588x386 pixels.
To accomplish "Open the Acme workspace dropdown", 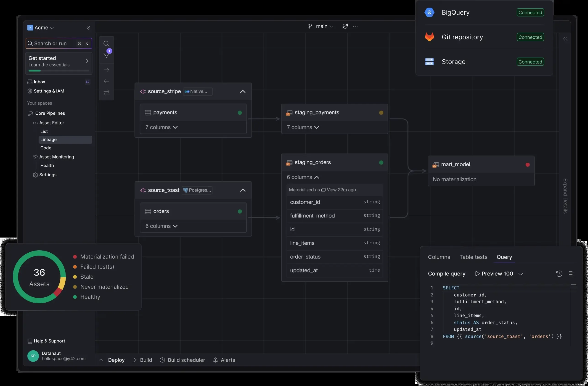I will click(x=44, y=28).
